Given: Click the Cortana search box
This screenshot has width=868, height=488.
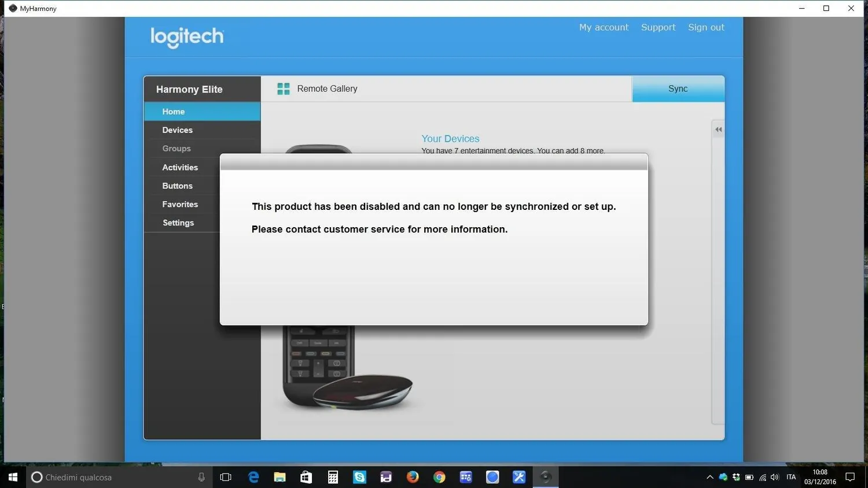Looking at the screenshot, I should point(120,477).
